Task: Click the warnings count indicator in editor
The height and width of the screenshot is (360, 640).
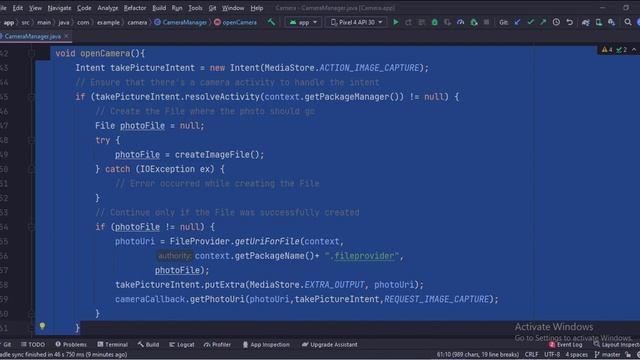Action: coord(607,50)
